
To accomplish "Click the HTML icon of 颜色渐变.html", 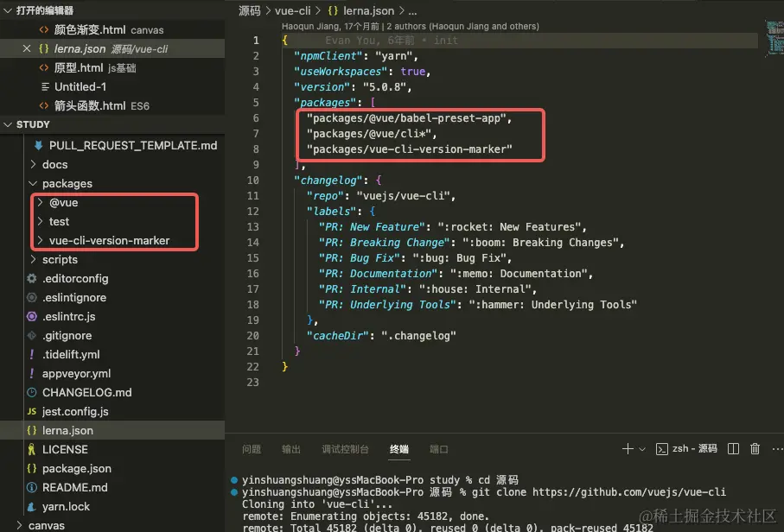I will [44, 29].
